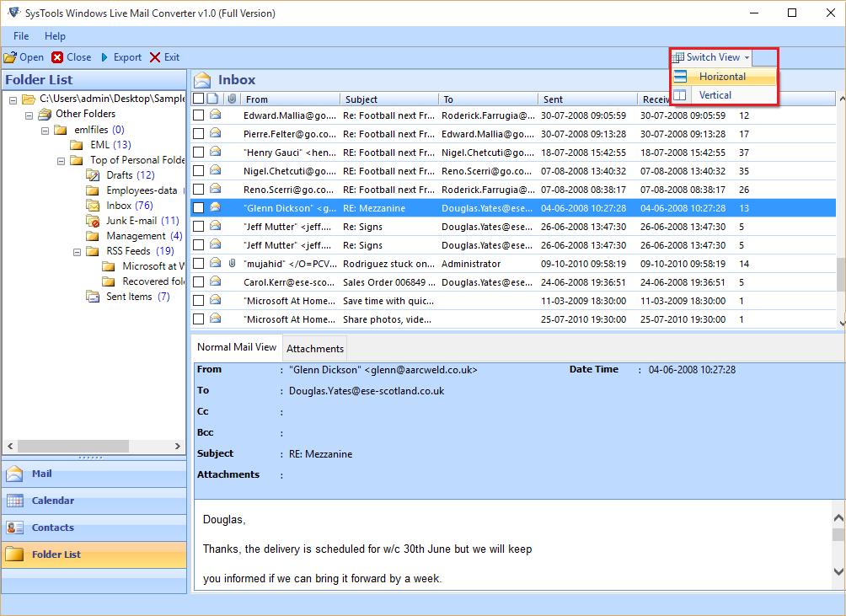Image resolution: width=846 pixels, height=616 pixels.
Task: Click envelope icon on Glenn Dickson row
Action: tap(215, 207)
